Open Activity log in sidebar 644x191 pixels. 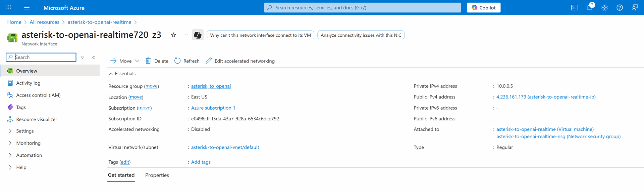[28, 83]
